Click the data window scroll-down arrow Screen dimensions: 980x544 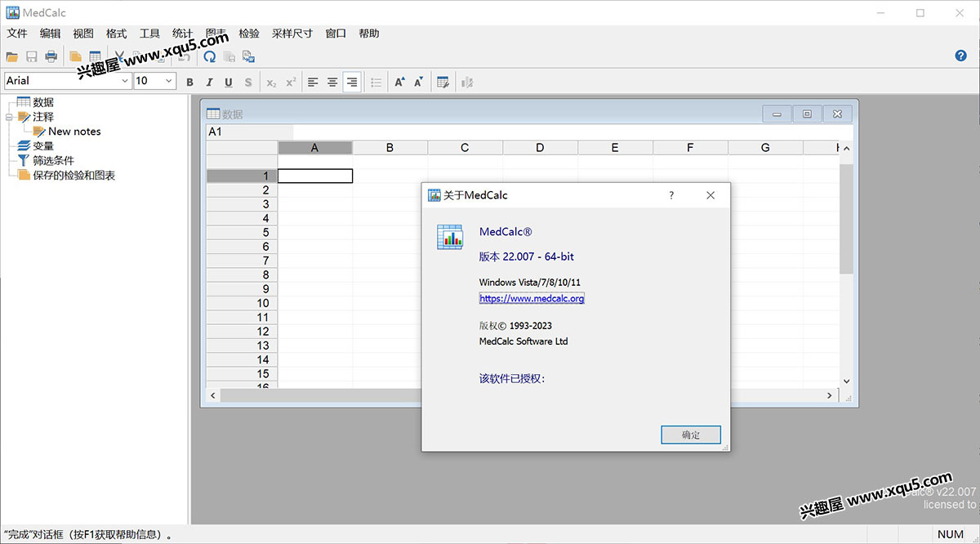tap(846, 381)
